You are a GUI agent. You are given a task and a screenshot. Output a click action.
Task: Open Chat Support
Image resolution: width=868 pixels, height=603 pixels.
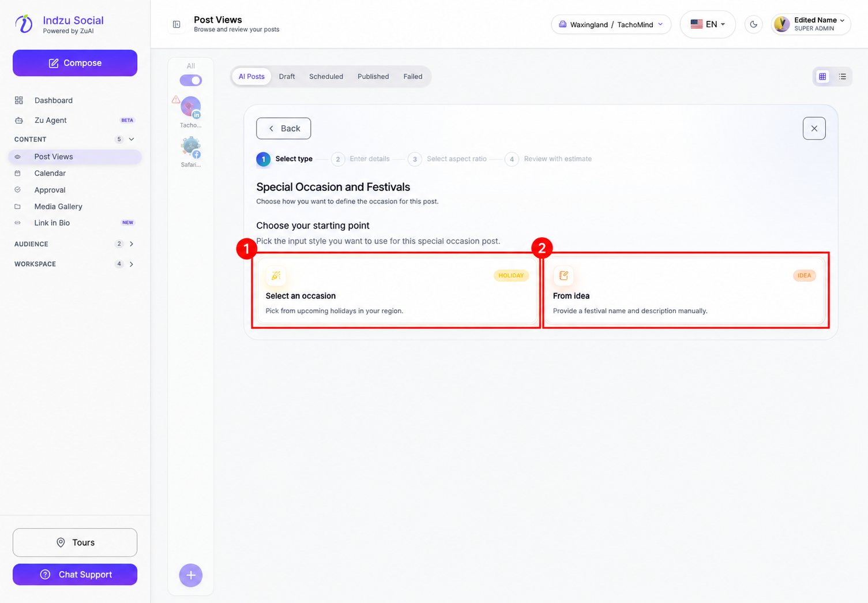coord(75,575)
